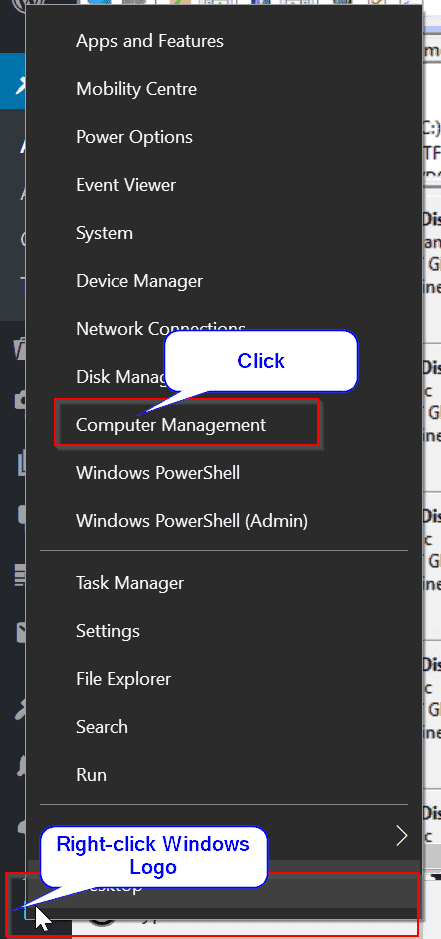Open Settings from the menu
Viewport: 441px width, 939px height.
[x=108, y=631]
